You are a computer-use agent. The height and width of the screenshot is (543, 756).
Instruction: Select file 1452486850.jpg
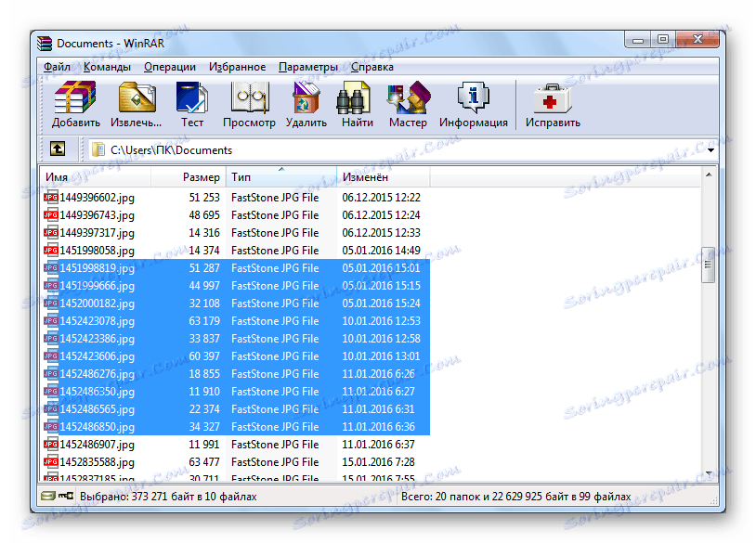click(x=97, y=427)
